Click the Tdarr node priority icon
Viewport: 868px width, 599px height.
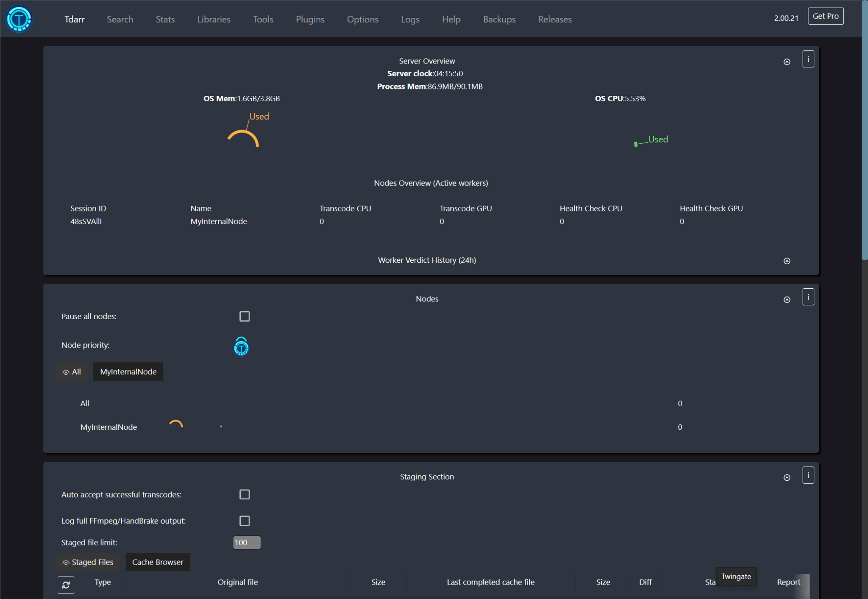point(241,346)
